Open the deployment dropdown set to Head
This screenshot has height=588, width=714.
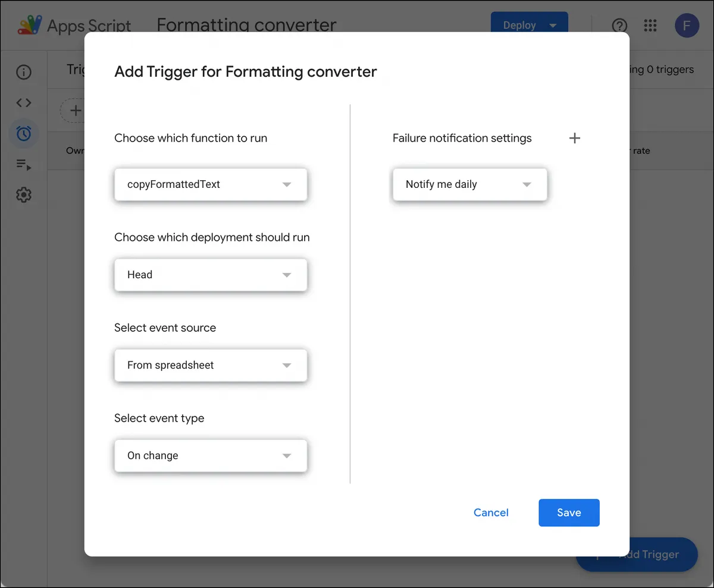coord(211,275)
